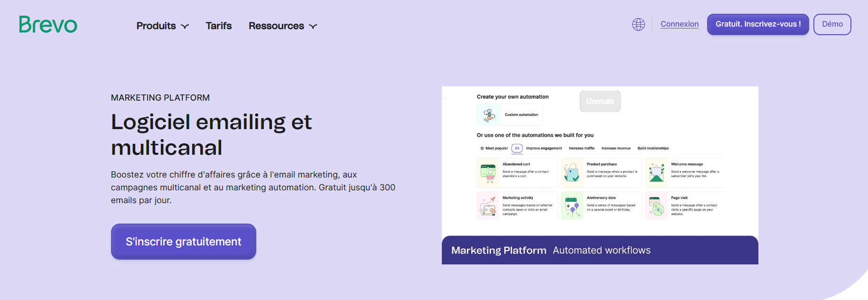
Task: Follow the Connexion link
Action: pyautogui.click(x=680, y=24)
